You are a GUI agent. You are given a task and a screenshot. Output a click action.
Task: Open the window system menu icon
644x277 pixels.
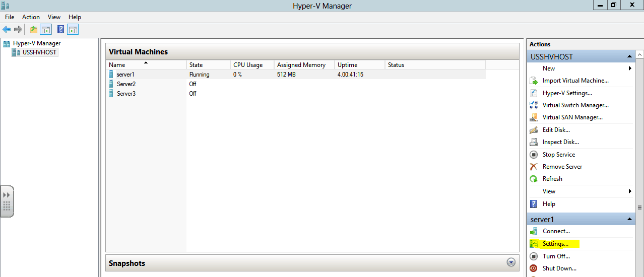tap(6, 6)
